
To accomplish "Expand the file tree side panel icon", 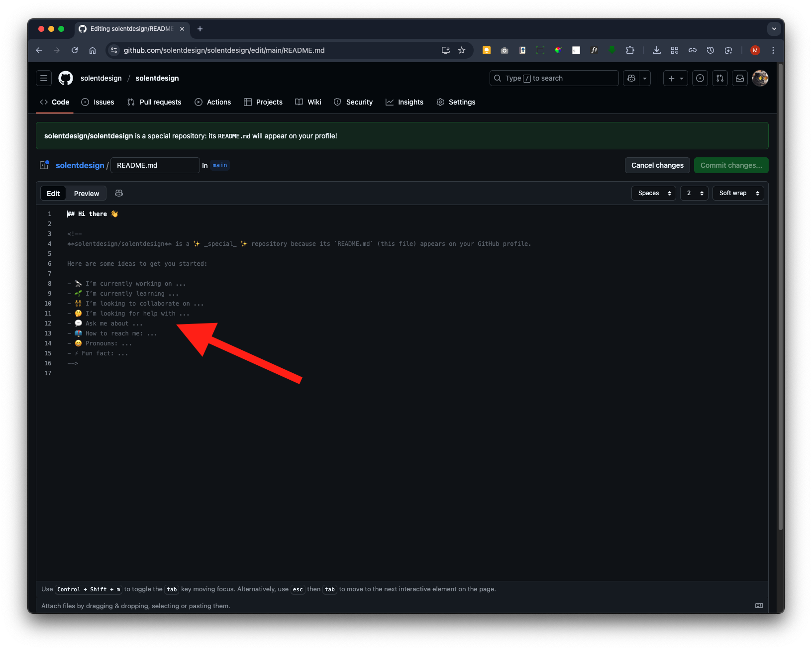I will (x=44, y=165).
